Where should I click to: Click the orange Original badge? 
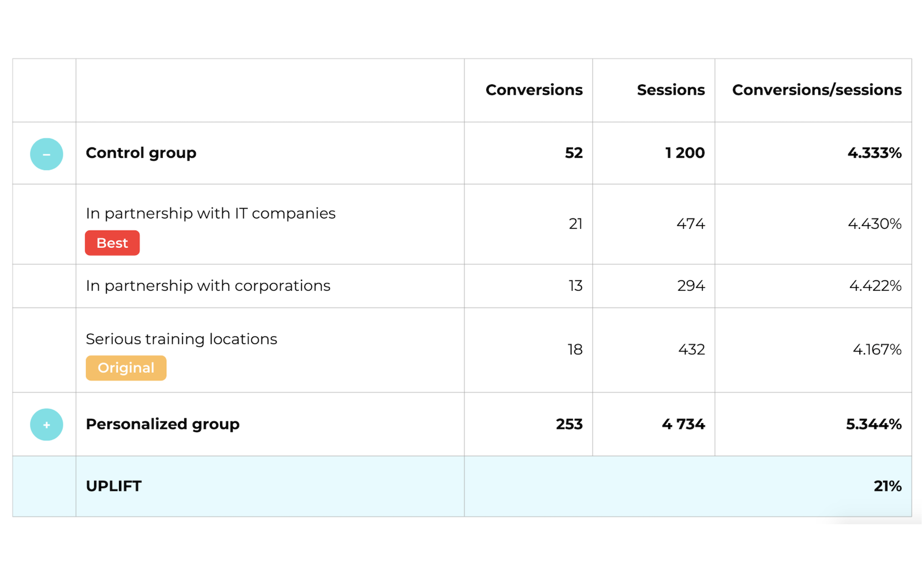point(126,368)
